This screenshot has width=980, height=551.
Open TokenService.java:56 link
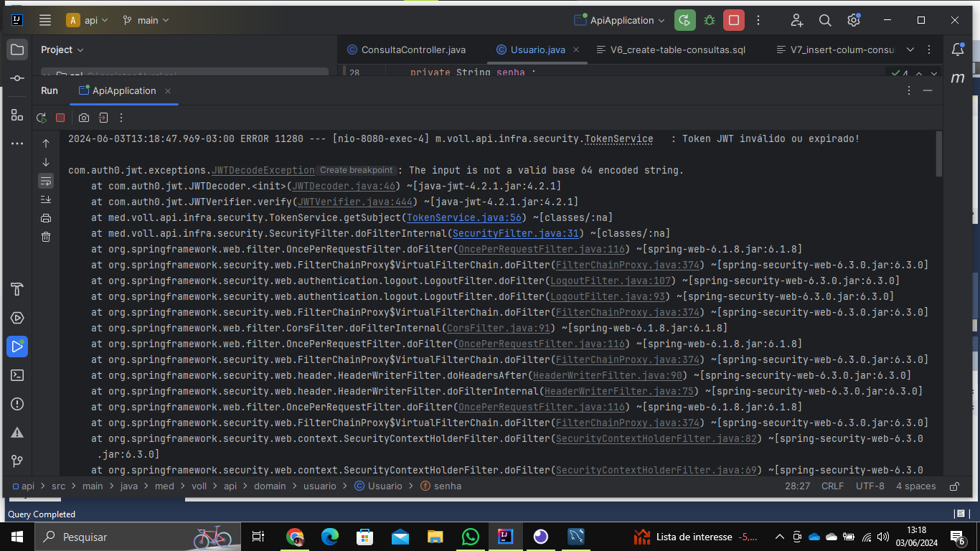coord(464,217)
